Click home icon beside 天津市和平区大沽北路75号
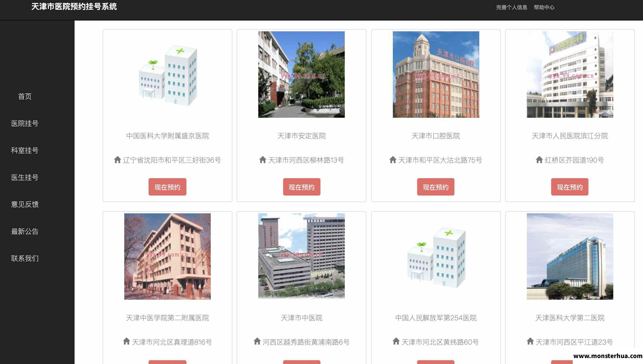This screenshot has height=364, width=643. point(393,160)
